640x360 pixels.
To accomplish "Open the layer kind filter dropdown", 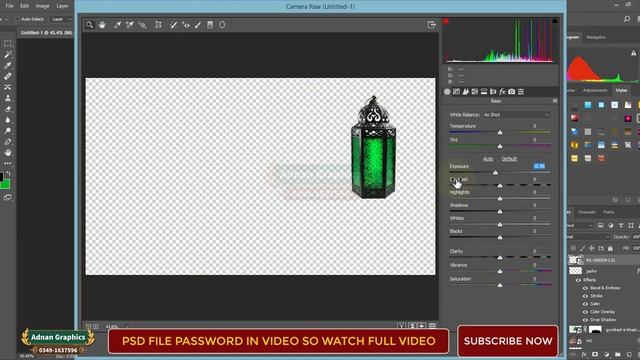I will [x=580, y=225].
